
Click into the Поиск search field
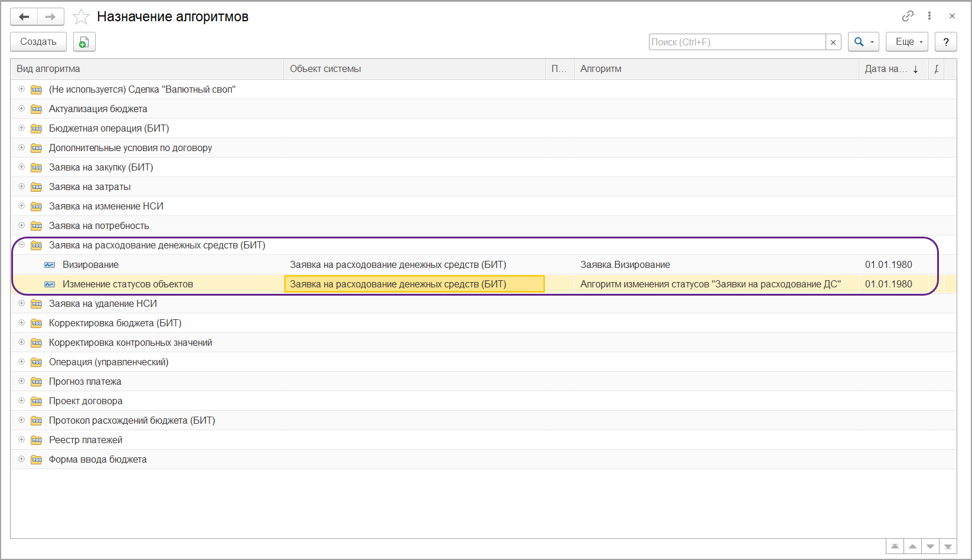737,42
